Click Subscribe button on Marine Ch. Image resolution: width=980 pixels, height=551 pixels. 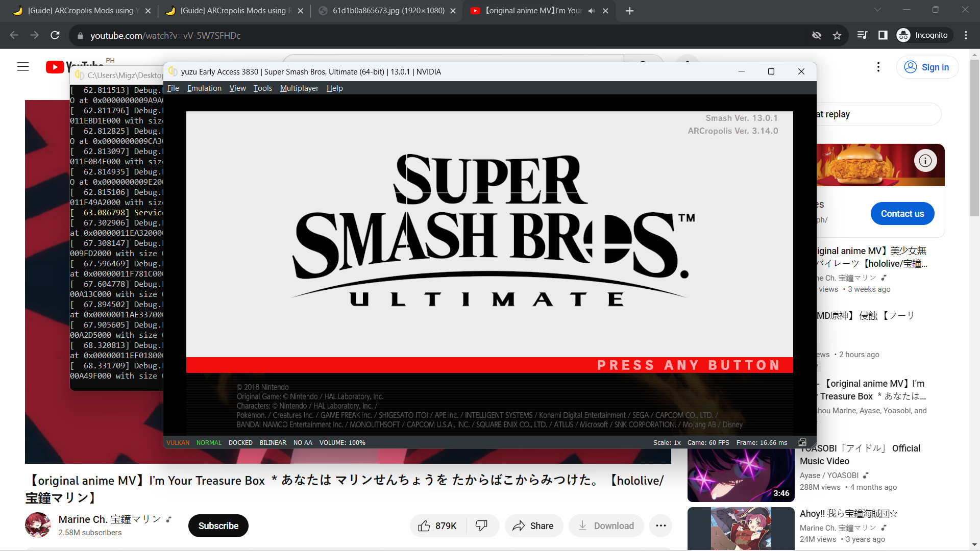point(219,525)
